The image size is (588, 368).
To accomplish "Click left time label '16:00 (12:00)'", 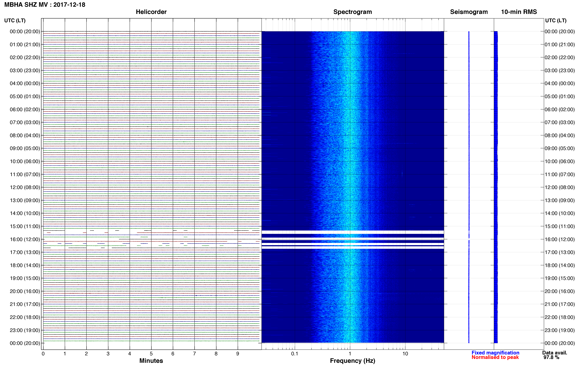I will [x=25, y=239].
